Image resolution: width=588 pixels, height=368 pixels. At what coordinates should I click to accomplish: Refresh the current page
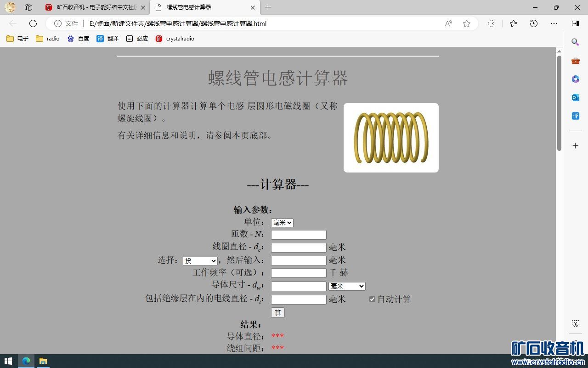pyautogui.click(x=33, y=23)
